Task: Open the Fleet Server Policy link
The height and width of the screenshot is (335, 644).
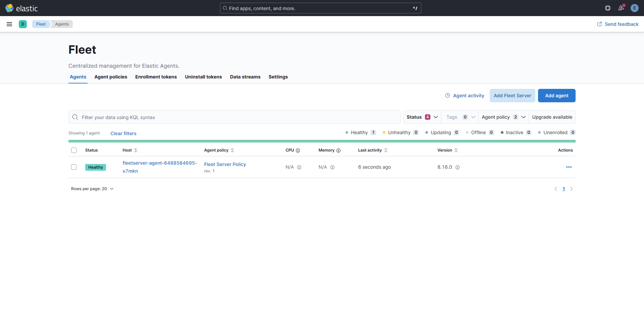Action: coord(225,164)
